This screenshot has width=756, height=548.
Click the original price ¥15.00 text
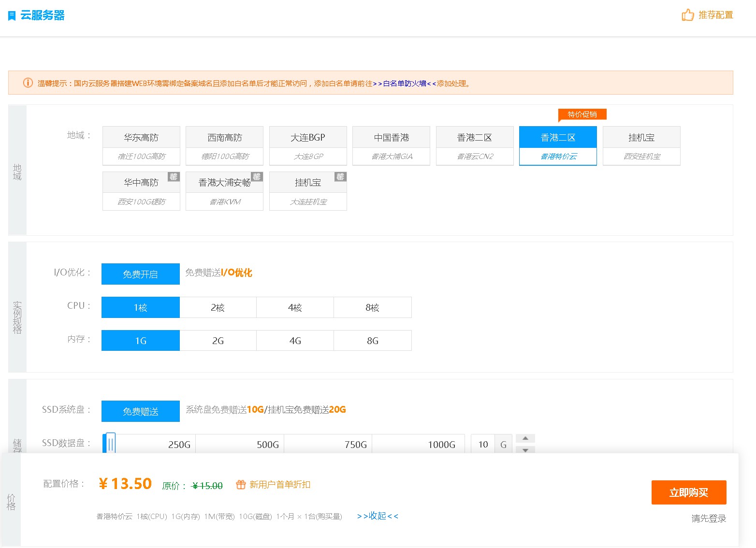pyautogui.click(x=207, y=486)
